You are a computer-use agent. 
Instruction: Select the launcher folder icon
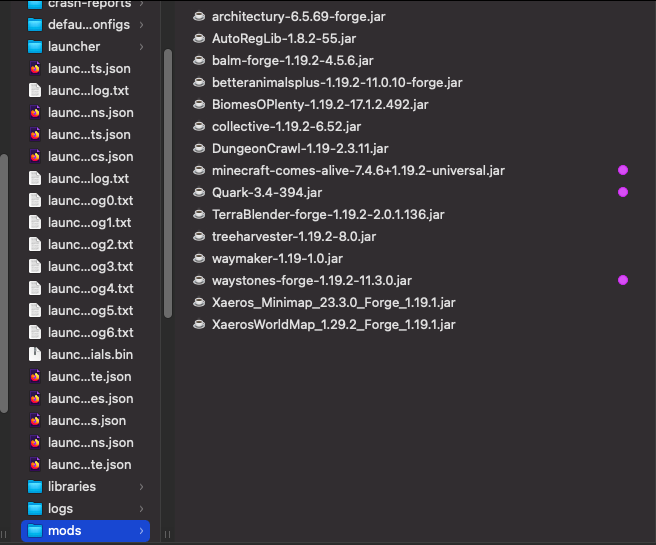pos(35,46)
